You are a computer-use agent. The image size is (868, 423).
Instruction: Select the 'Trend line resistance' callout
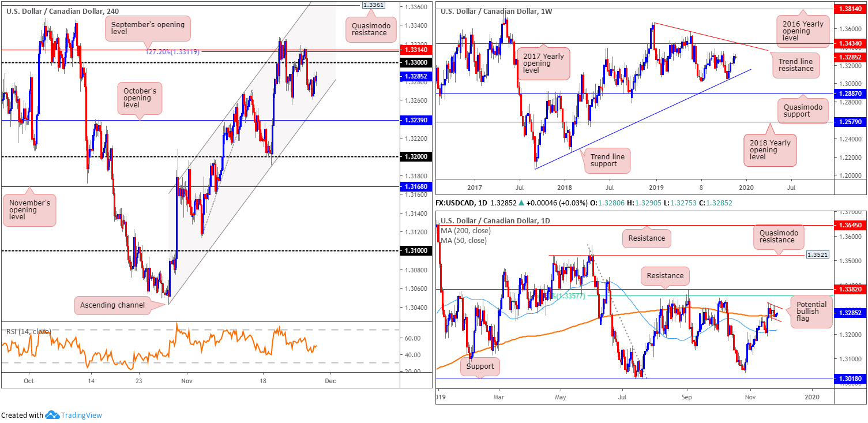[x=795, y=64]
